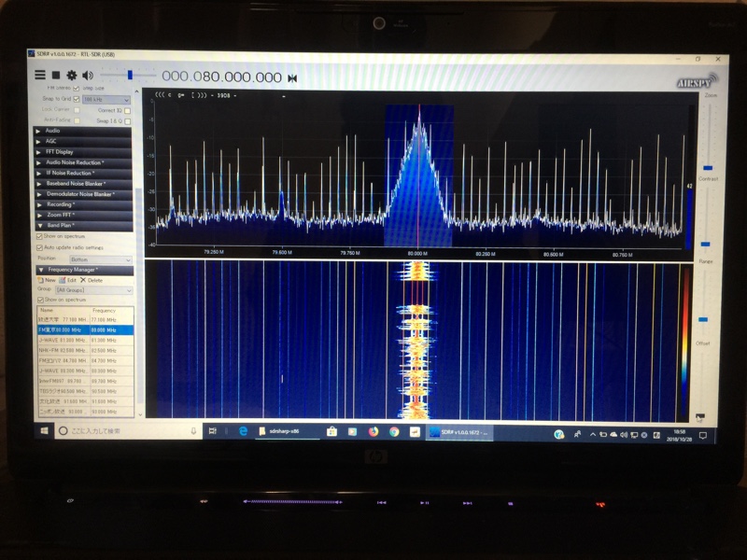
Task: Select the 90.500 MHz bookmark row
Action: (x=85, y=391)
